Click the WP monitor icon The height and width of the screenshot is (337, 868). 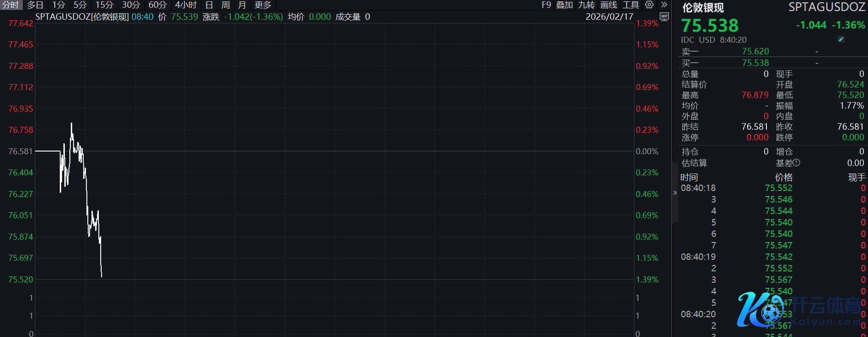[x=664, y=17]
